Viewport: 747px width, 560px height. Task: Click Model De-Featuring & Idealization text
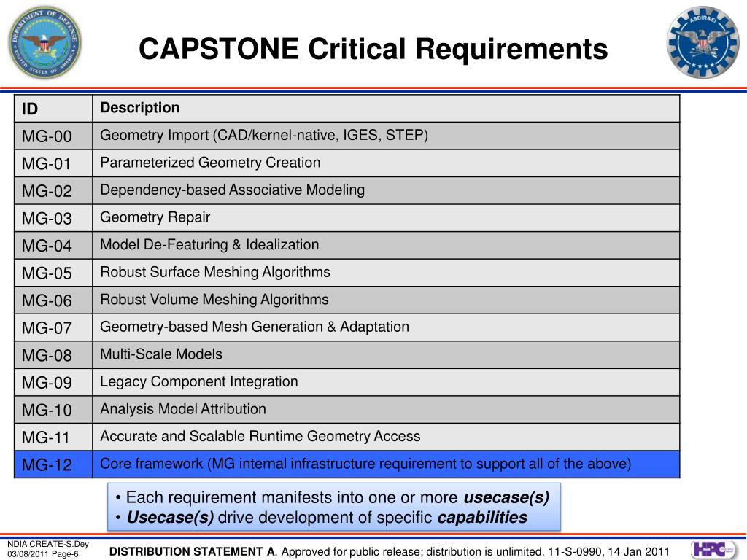tap(209, 245)
